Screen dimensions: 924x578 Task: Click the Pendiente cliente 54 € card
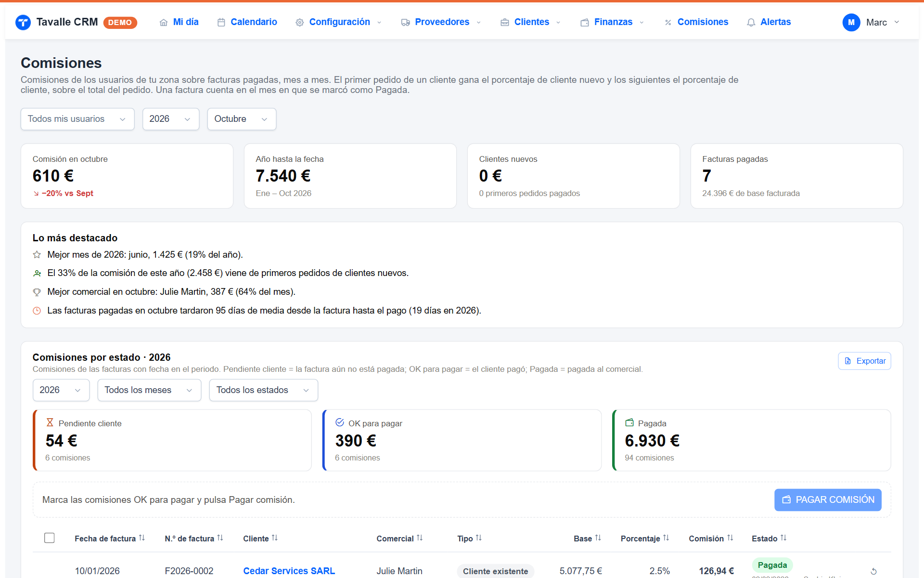point(172,440)
